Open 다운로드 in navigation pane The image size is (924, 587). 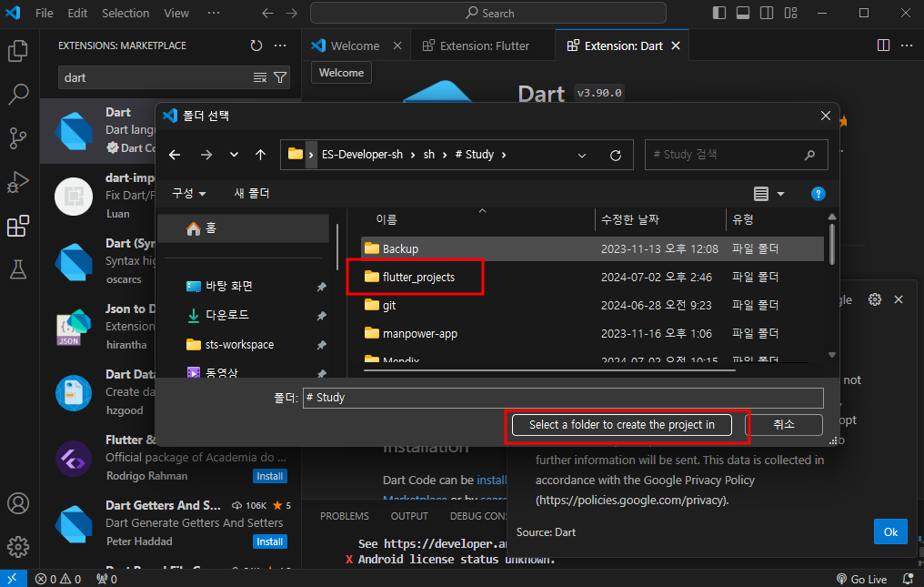click(226, 315)
